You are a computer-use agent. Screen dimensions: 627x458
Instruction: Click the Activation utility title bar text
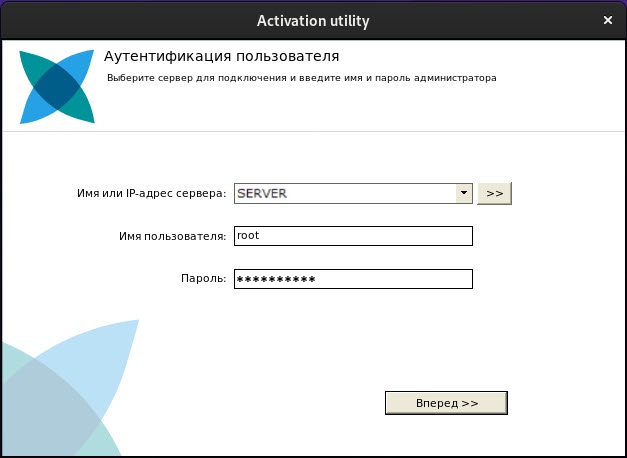click(x=313, y=19)
